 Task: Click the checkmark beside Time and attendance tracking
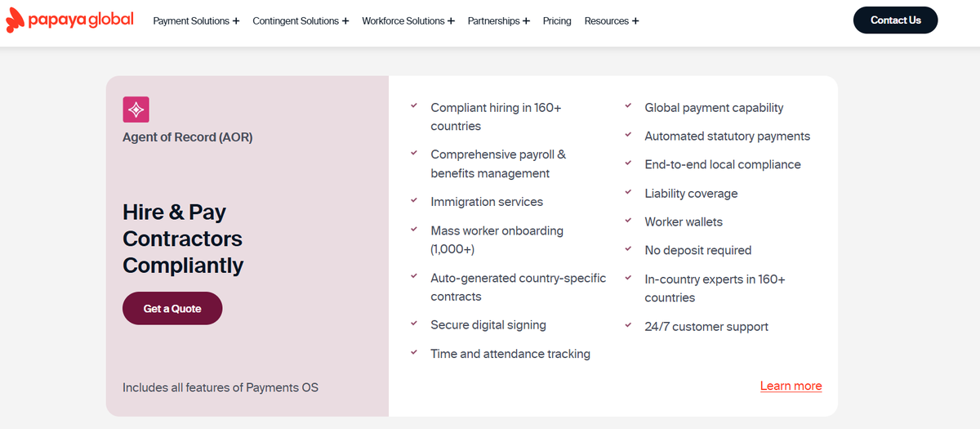pos(414,352)
